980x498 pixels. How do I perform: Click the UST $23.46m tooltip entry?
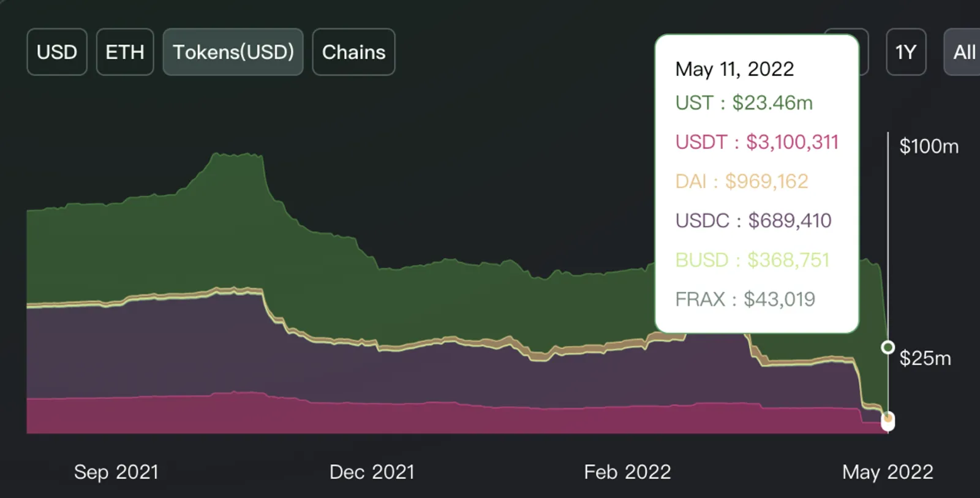coord(744,103)
